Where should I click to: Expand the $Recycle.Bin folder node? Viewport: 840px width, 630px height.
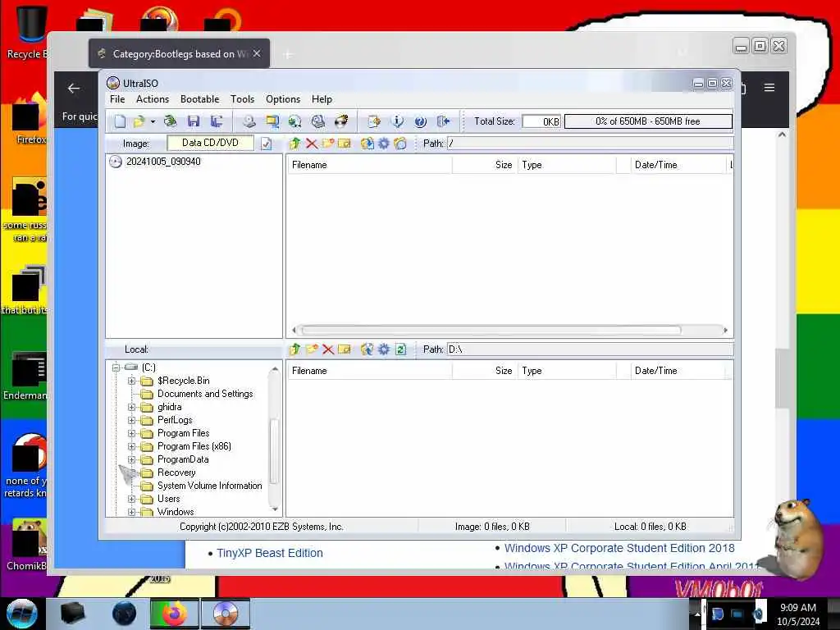coord(132,381)
